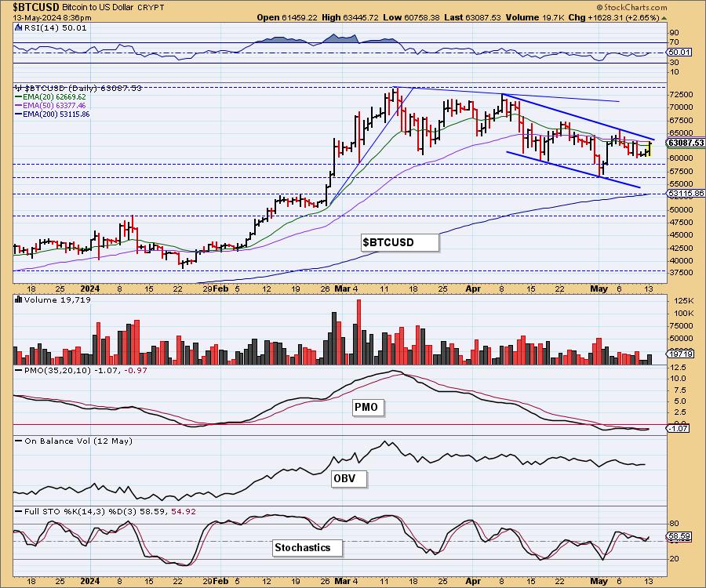Click the EMA(200) 53115.86 legend text

click(x=56, y=114)
